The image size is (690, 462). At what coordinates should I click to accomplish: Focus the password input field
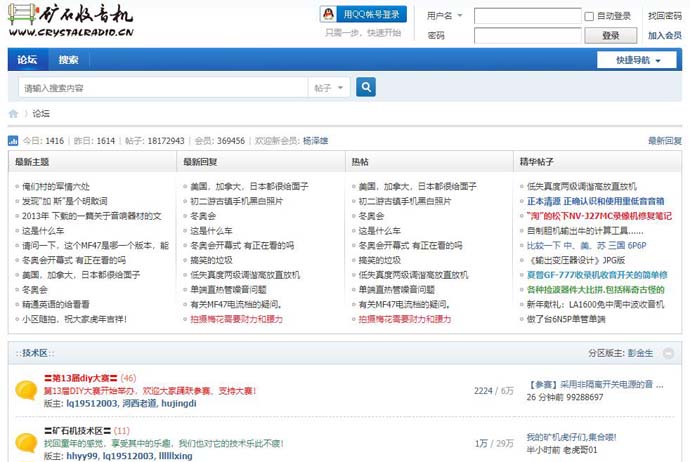[528, 36]
